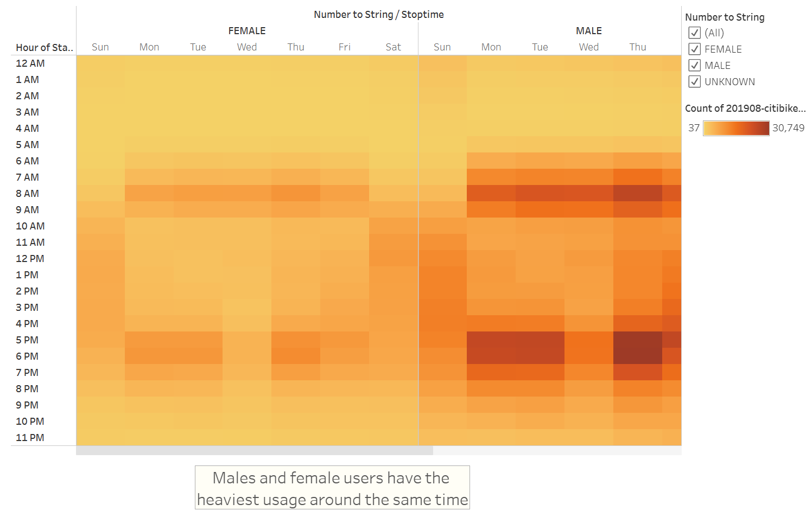The width and height of the screenshot is (812, 517).
Task: Select the FEMALE column group header
Action: pos(247,30)
